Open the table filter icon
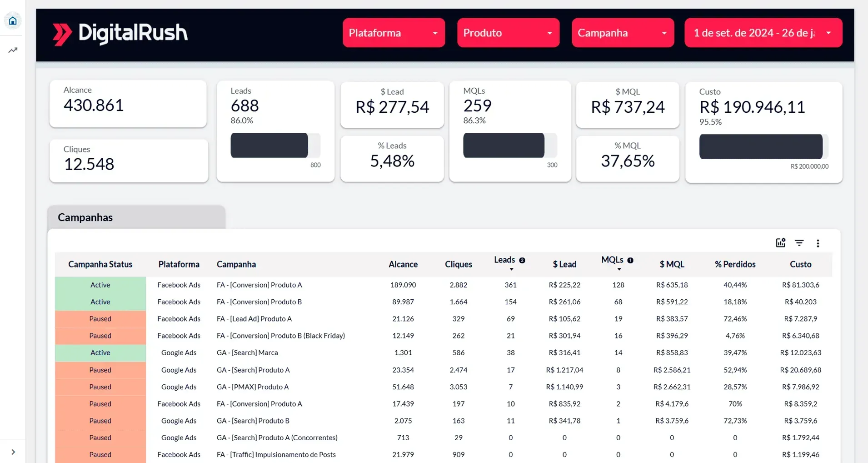The width and height of the screenshot is (868, 463). [x=799, y=243]
